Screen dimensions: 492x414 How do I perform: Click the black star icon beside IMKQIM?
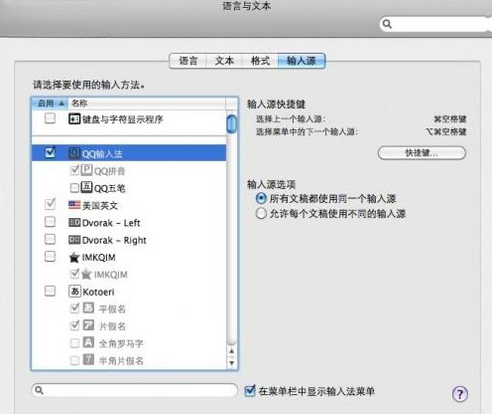click(74, 257)
